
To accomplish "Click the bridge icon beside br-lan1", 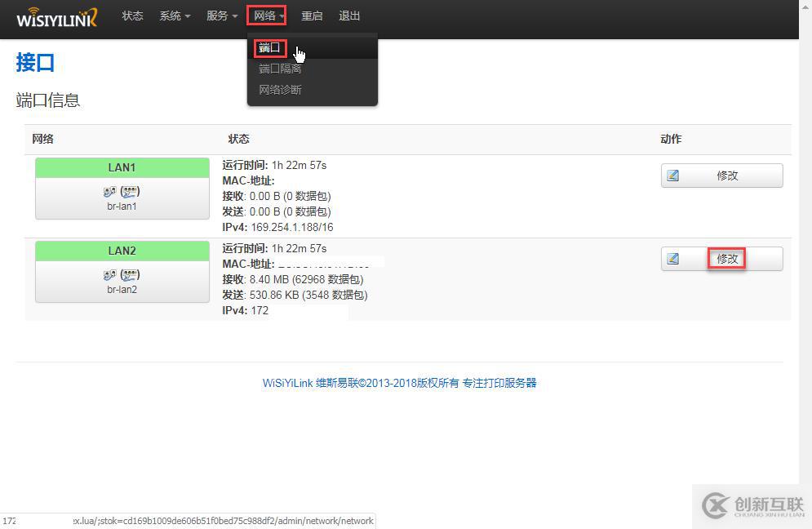I will 129,190.
